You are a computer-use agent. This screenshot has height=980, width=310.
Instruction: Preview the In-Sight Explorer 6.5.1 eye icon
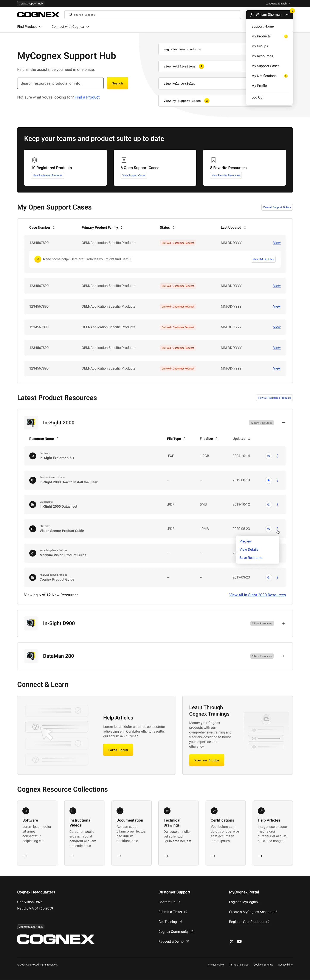268,456
